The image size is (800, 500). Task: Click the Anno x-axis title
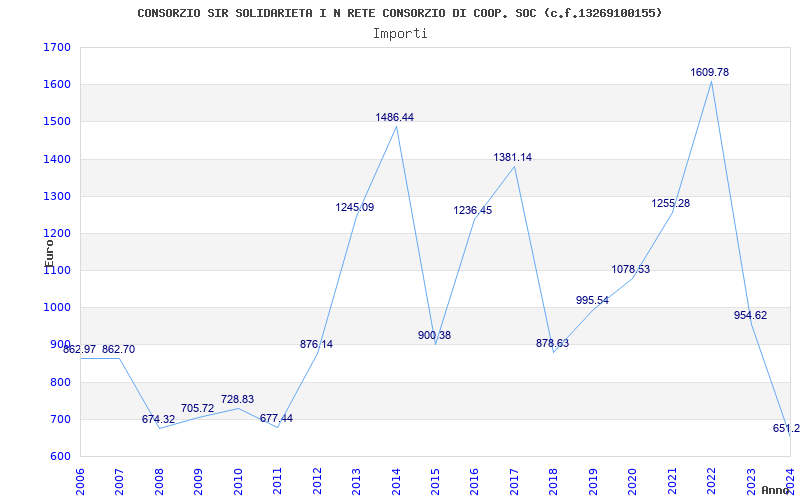point(776,490)
